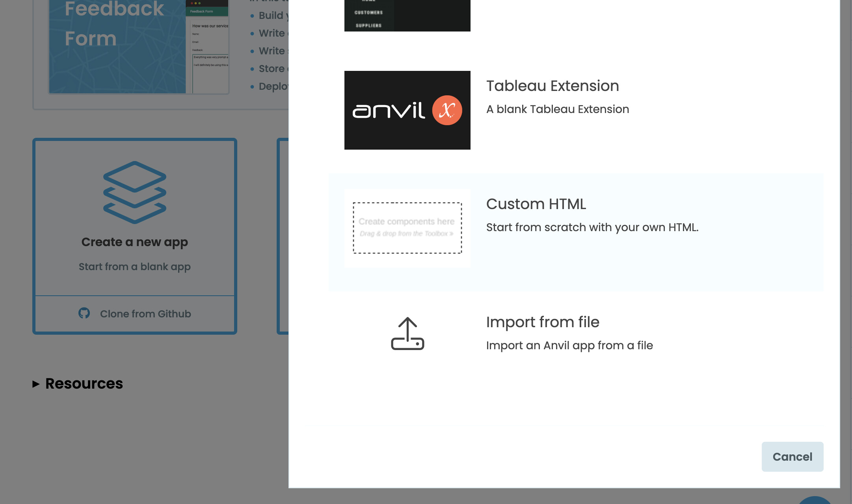Click the dark Customers/Suppliers template thumbnail

point(407,16)
